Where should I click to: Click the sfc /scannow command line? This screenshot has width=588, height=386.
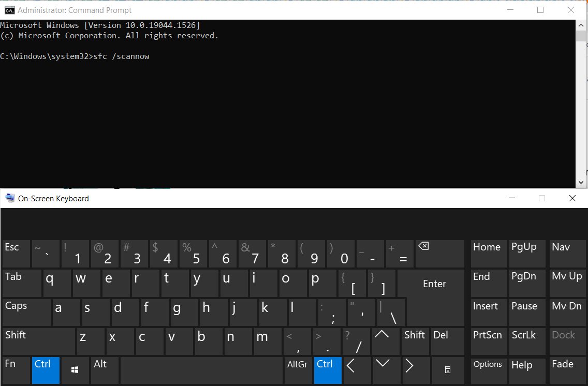pyautogui.click(x=75, y=56)
